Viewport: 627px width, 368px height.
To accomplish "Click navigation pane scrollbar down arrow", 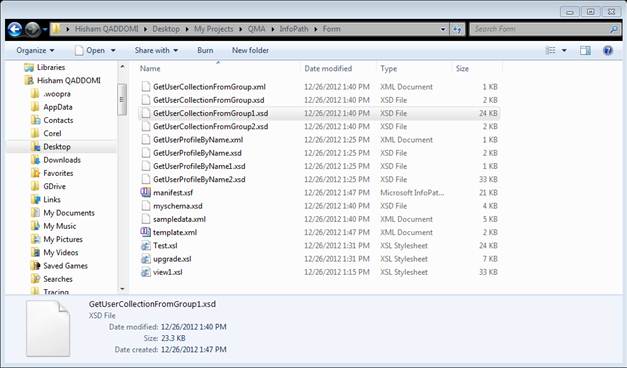I will click(x=122, y=289).
